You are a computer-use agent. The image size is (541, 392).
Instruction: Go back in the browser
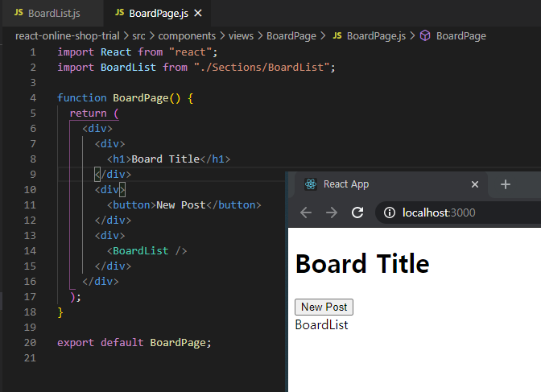tap(306, 213)
